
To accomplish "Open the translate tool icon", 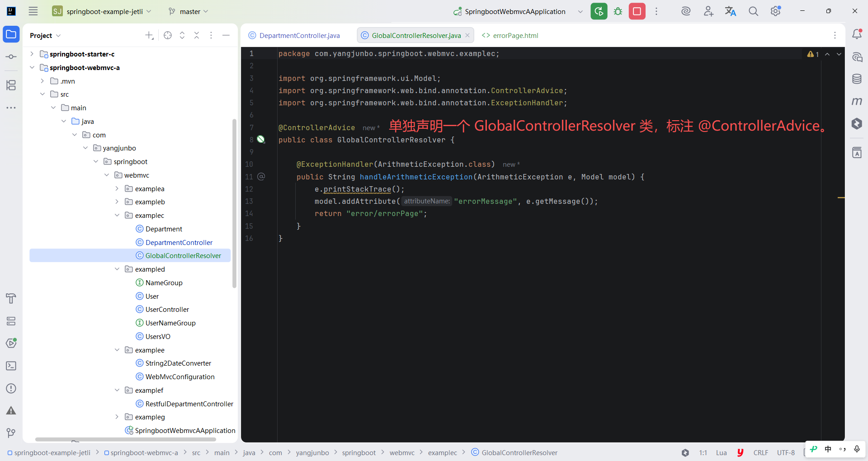I will pyautogui.click(x=731, y=11).
